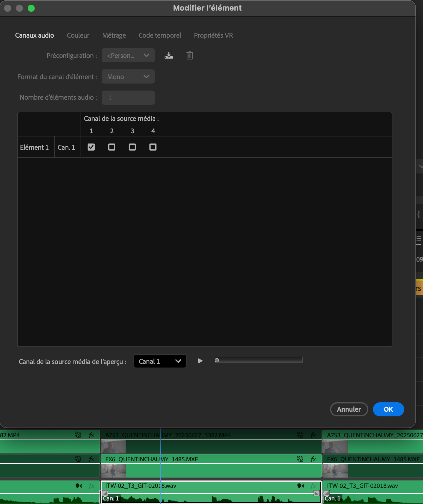Open the Propriétés VR tab

(x=214, y=35)
